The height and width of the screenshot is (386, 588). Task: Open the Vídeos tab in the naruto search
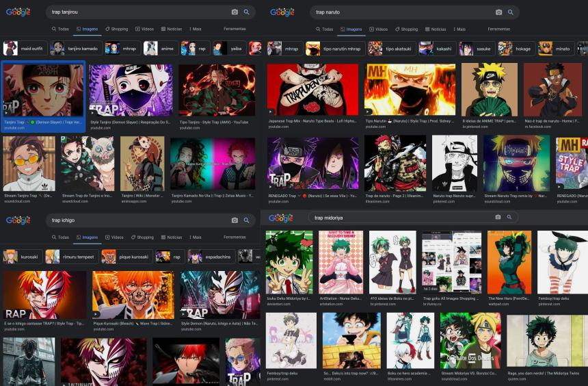click(379, 29)
